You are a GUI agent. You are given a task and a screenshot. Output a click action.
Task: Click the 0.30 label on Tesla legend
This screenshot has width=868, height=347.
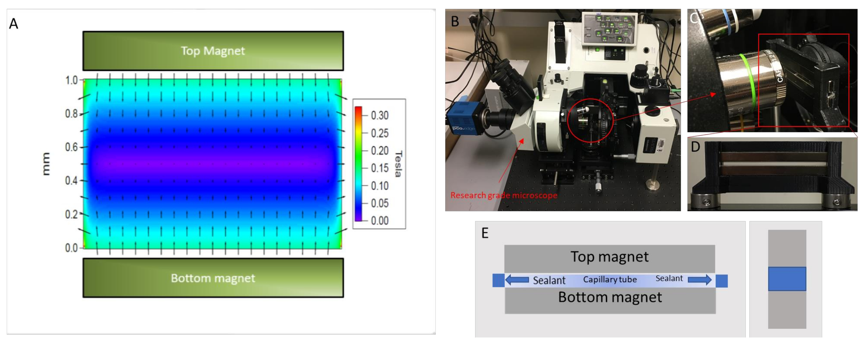(379, 116)
